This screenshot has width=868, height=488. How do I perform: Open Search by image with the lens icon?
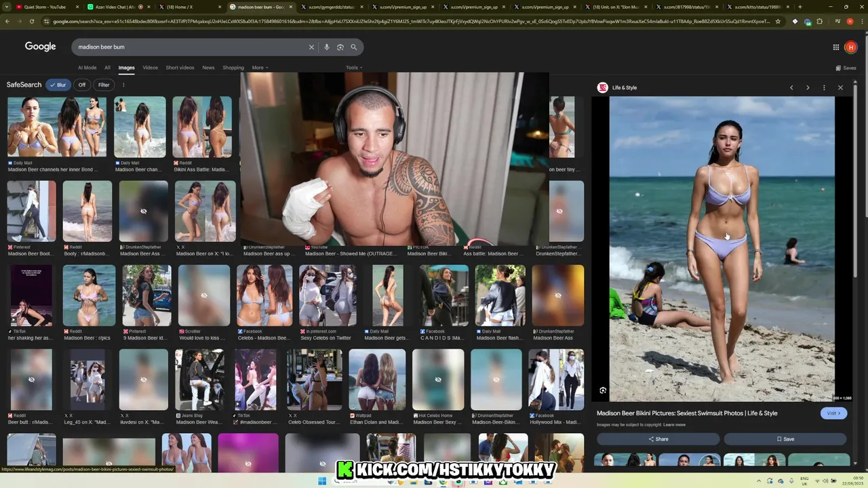[x=340, y=47]
